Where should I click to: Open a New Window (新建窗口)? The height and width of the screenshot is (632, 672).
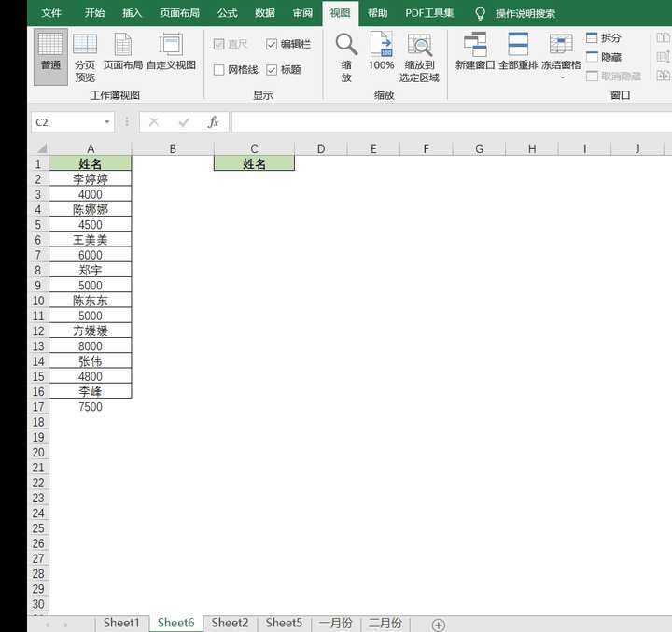click(475, 51)
